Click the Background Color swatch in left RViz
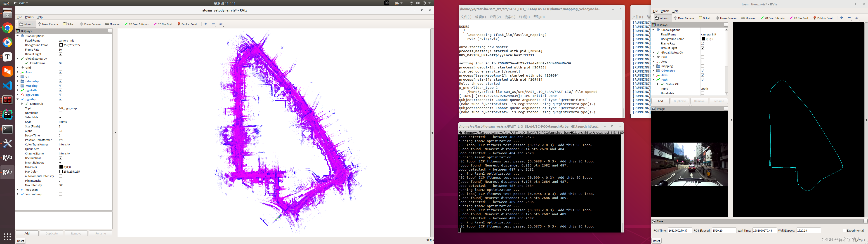This screenshot has height=244, width=868. pyautogui.click(x=61, y=45)
